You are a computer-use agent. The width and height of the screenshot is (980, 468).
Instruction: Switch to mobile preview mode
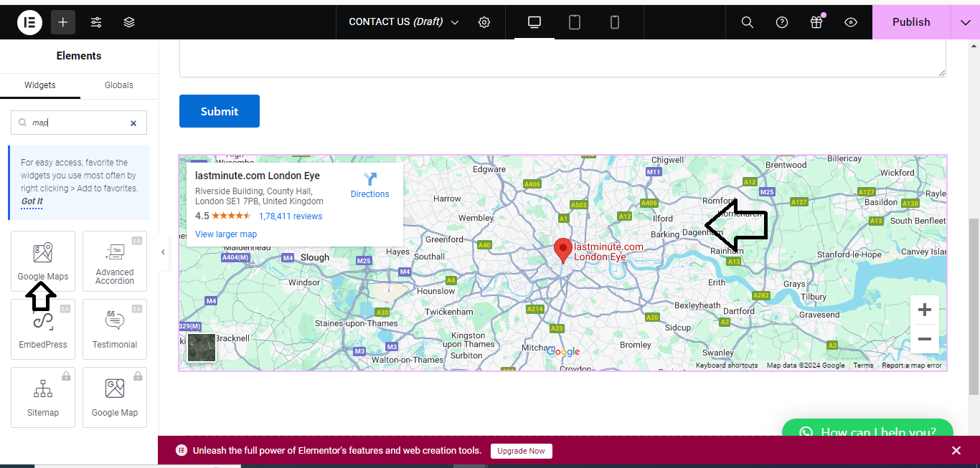pos(615,22)
